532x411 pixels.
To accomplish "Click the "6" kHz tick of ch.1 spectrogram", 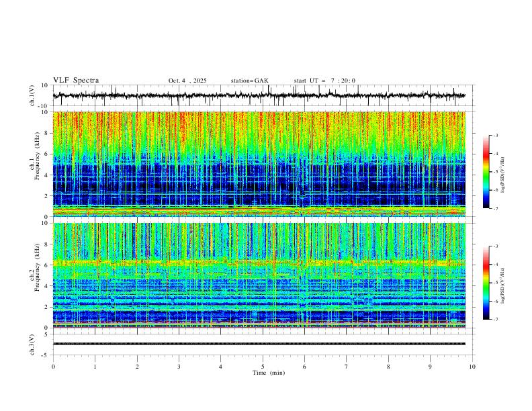I will [46, 154].
